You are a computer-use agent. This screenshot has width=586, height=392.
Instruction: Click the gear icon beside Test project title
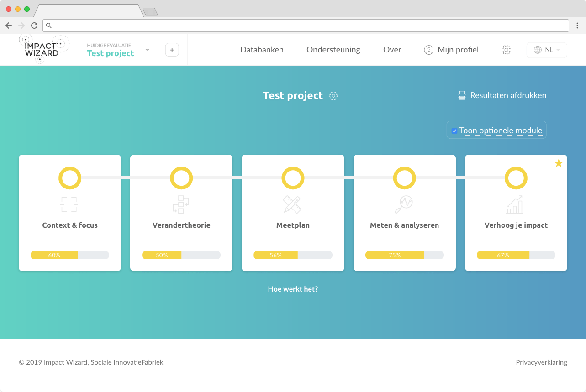click(333, 96)
